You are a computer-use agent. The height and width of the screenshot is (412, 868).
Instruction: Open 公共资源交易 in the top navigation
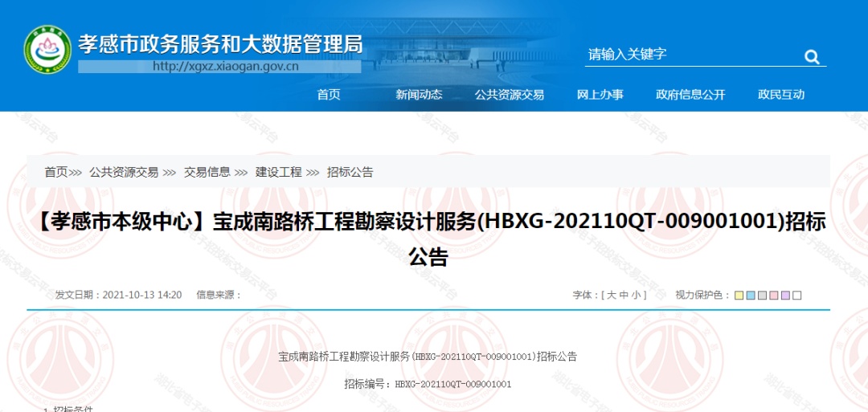point(509,95)
